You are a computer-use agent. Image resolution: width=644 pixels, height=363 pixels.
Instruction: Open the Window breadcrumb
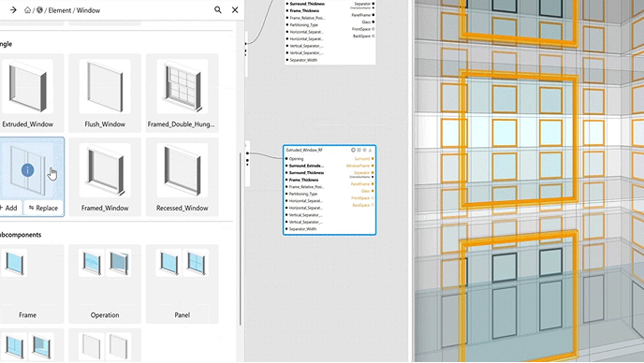coord(88,10)
